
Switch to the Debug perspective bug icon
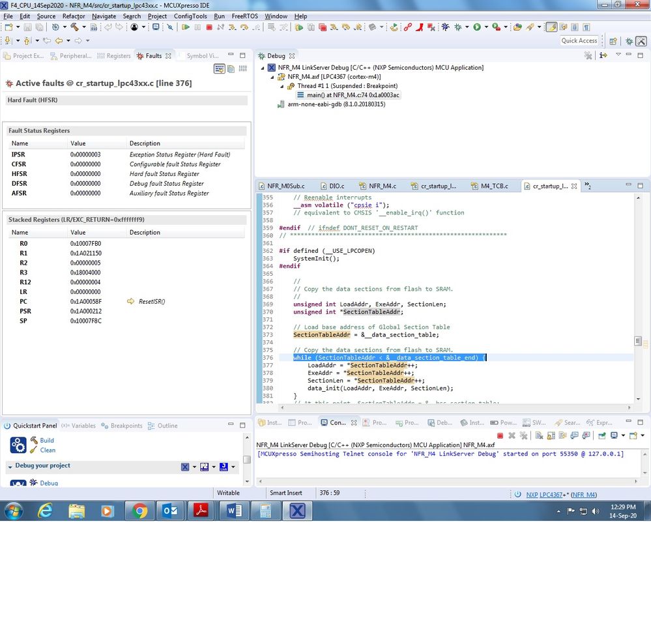629,41
